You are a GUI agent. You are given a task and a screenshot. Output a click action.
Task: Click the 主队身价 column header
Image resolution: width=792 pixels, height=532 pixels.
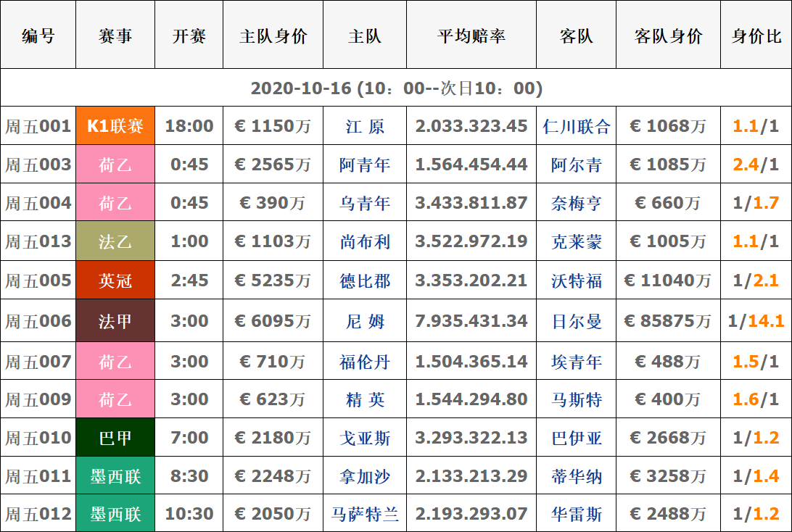point(273,36)
